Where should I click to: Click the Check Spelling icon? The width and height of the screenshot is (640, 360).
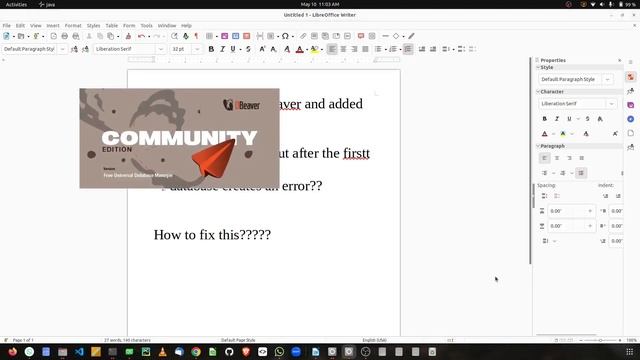click(x=186, y=36)
